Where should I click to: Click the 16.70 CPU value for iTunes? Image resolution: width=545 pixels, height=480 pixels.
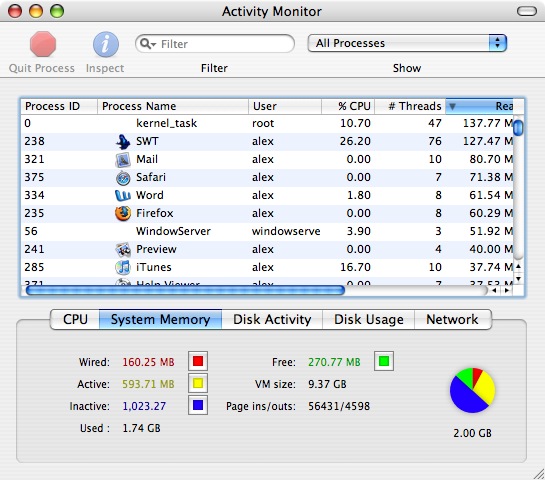[x=355, y=267]
